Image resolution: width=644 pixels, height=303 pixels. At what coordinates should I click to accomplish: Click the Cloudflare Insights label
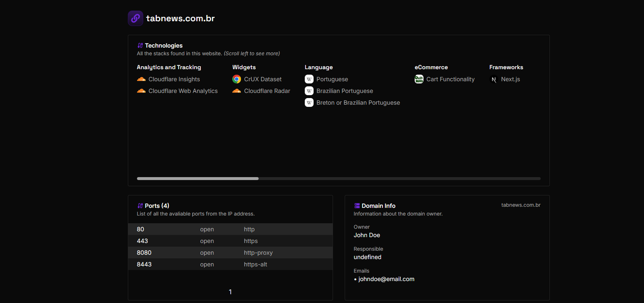click(x=174, y=79)
